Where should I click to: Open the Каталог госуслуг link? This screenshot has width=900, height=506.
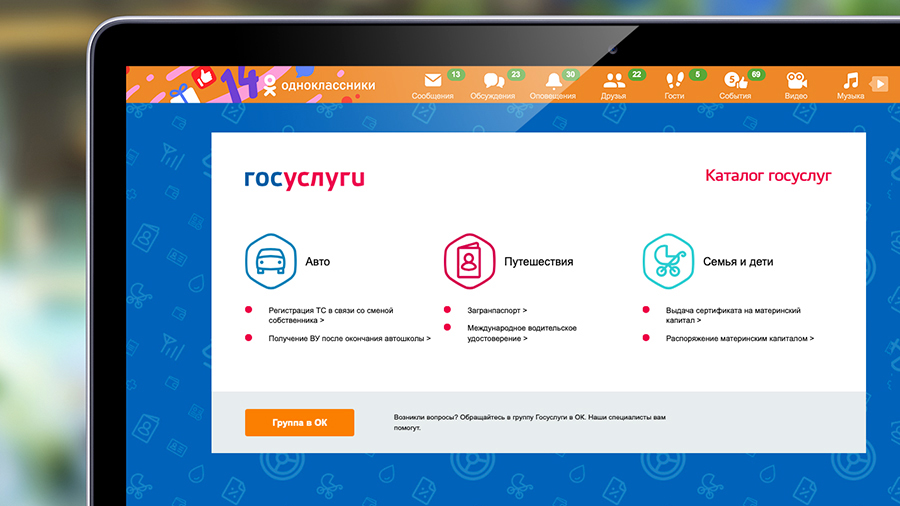(x=768, y=176)
